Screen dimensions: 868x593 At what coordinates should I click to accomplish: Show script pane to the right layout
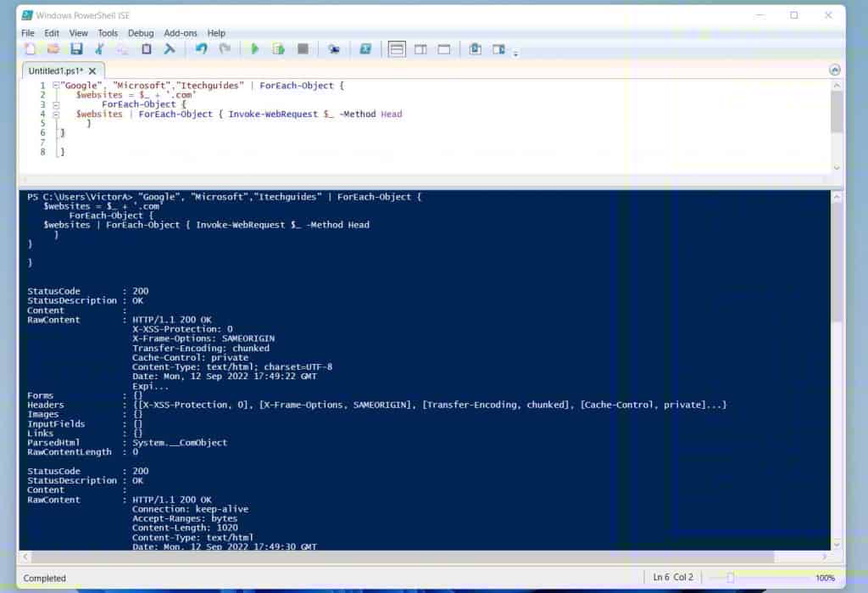point(420,49)
